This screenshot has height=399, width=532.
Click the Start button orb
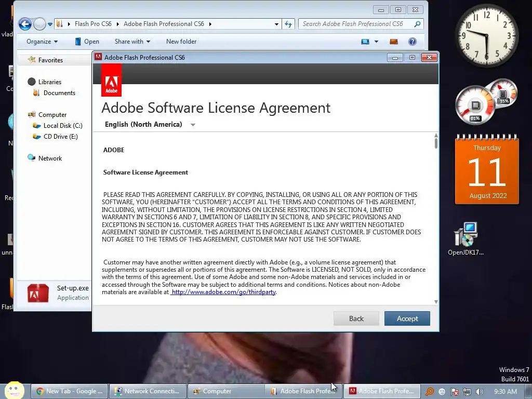pyautogui.click(x=14, y=390)
